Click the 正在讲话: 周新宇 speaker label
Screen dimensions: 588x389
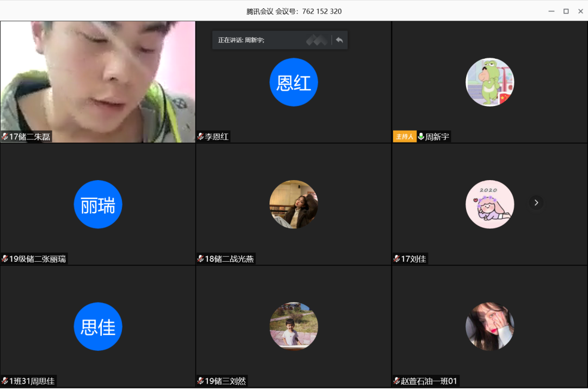(241, 40)
